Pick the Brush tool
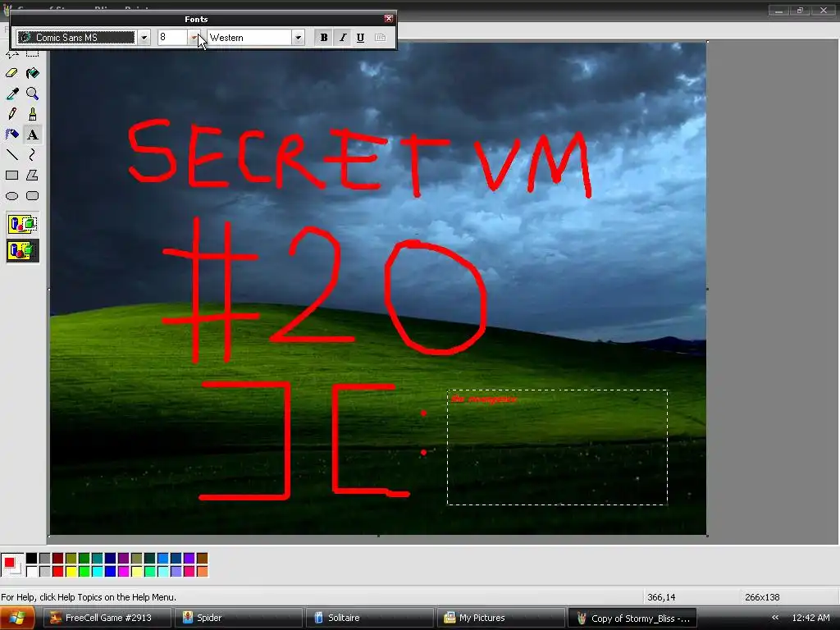 point(33,114)
